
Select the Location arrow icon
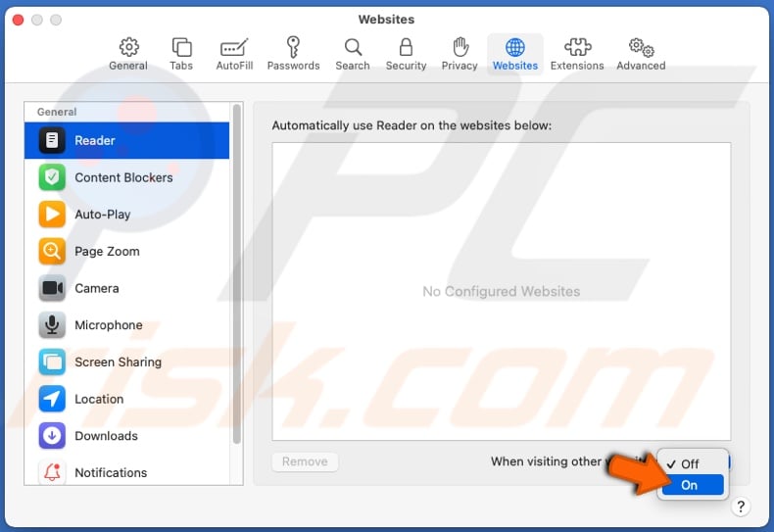point(52,399)
